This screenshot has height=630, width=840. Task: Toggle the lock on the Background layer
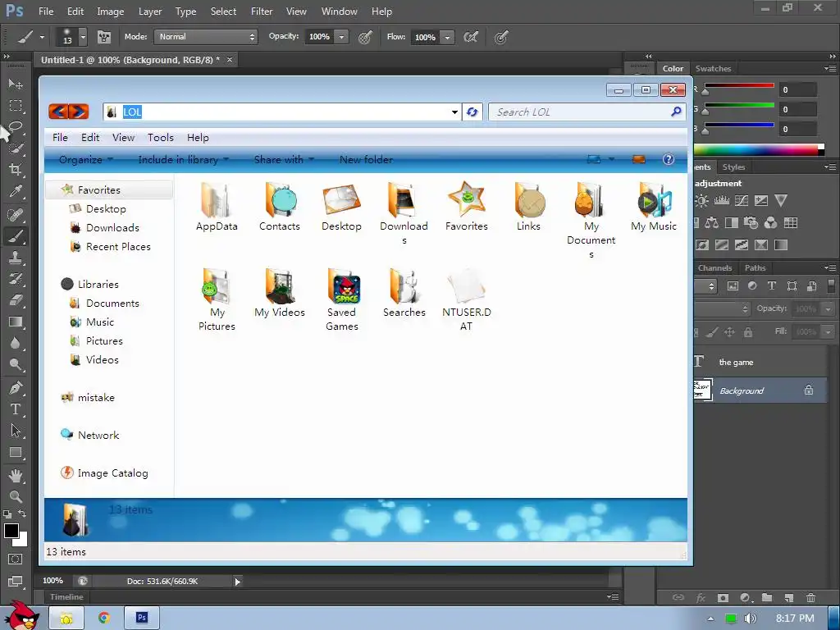tap(808, 390)
